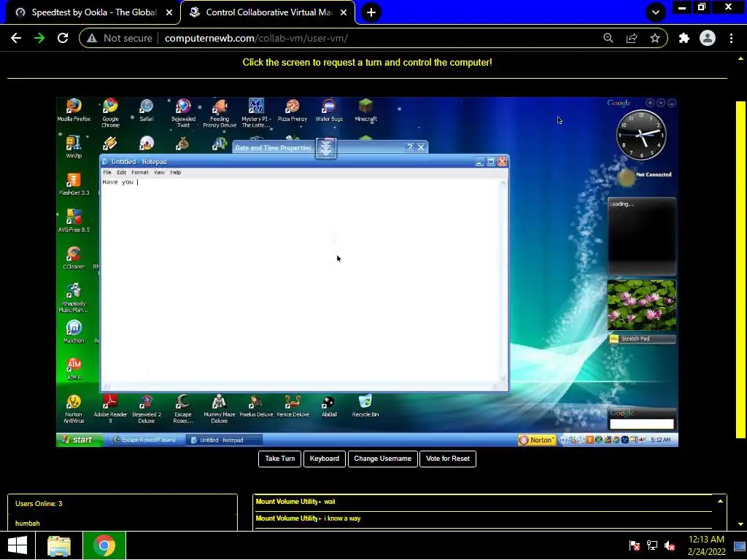The image size is (747, 560).
Task: Open Adobe Reader 9 desktop icon
Action: [x=110, y=408]
